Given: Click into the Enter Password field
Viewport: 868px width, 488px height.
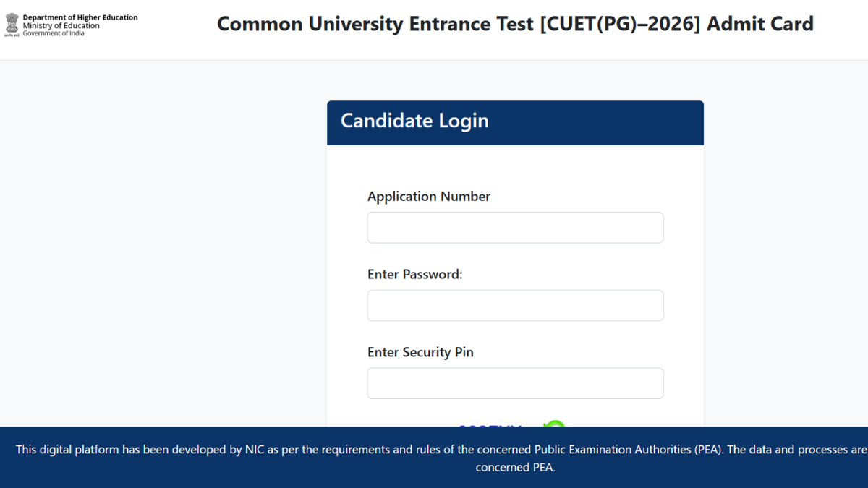Looking at the screenshot, I should pyautogui.click(x=515, y=306).
